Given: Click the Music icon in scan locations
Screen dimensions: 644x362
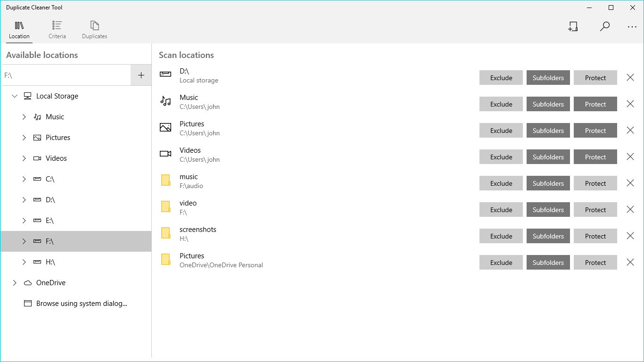Looking at the screenshot, I should 165,101.
